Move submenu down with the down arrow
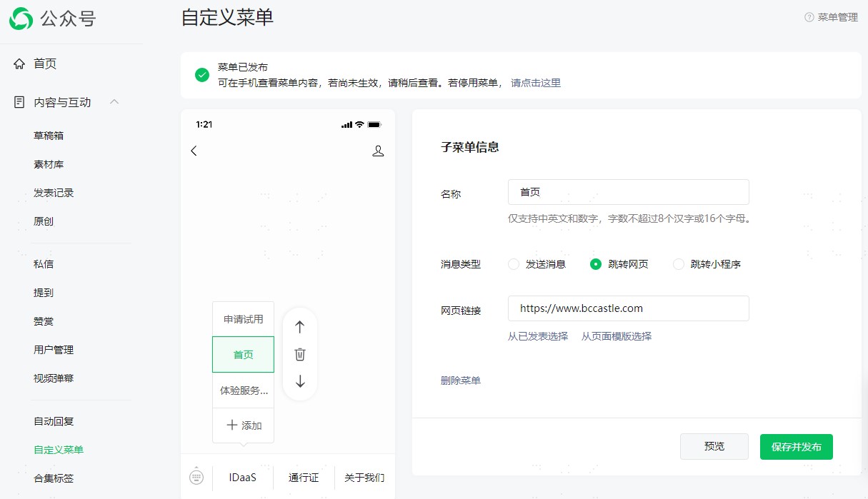The image size is (868, 499). [x=300, y=381]
